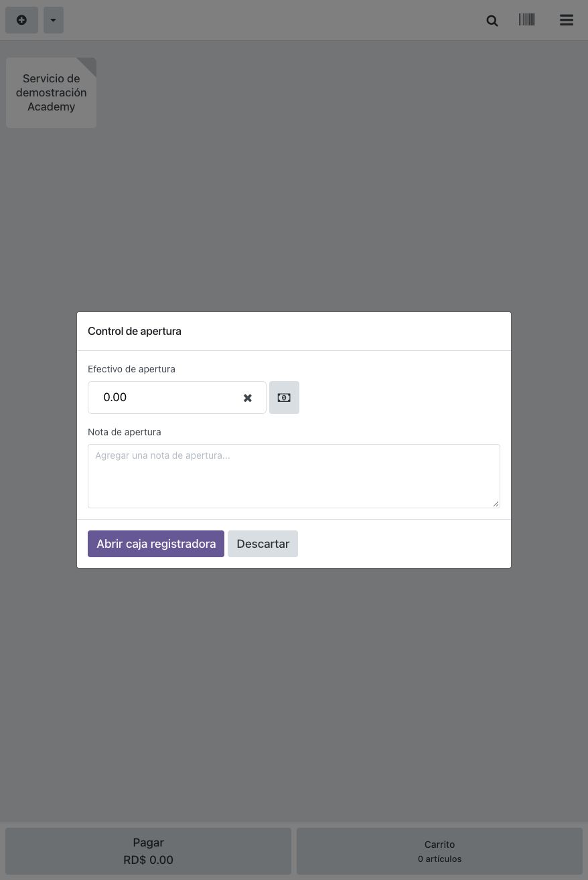This screenshot has width=588, height=880.
Task: Click the barcode scanner icon
Action: tap(527, 20)
